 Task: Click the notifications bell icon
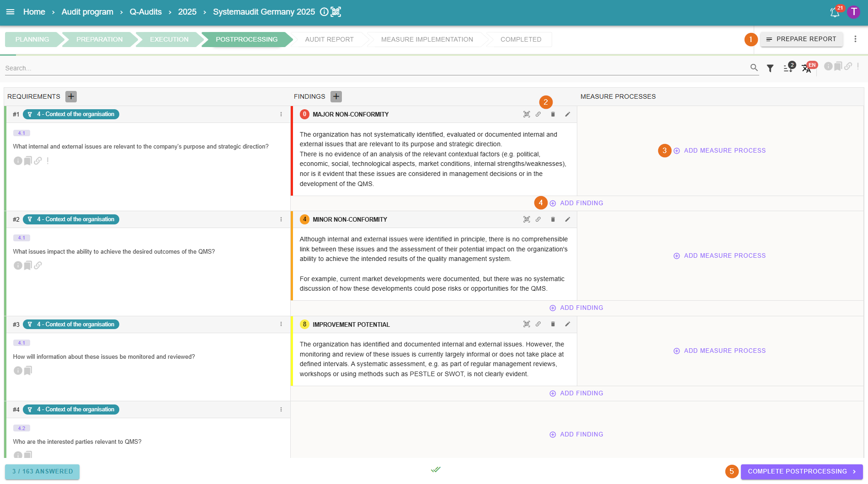click(835, 12)
